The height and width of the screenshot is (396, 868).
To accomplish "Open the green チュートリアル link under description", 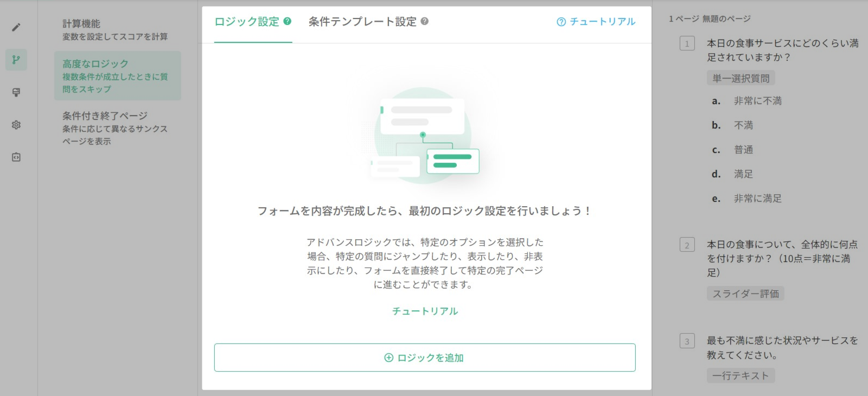I will [425, 311].
